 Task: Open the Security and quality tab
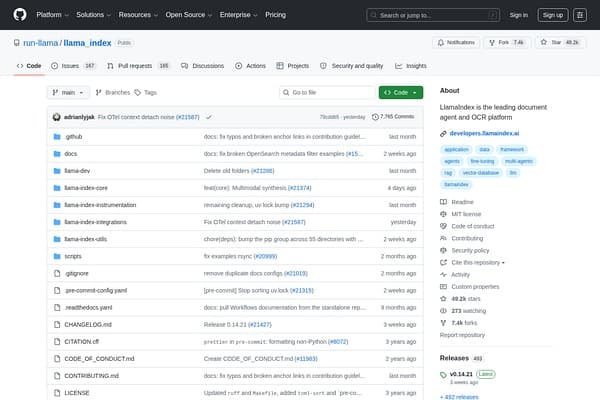click(x=351, y=66)
